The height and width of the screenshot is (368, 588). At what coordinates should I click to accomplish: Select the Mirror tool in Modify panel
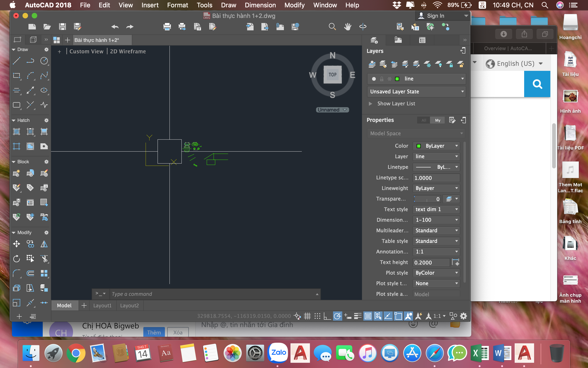tap(44, 244)
